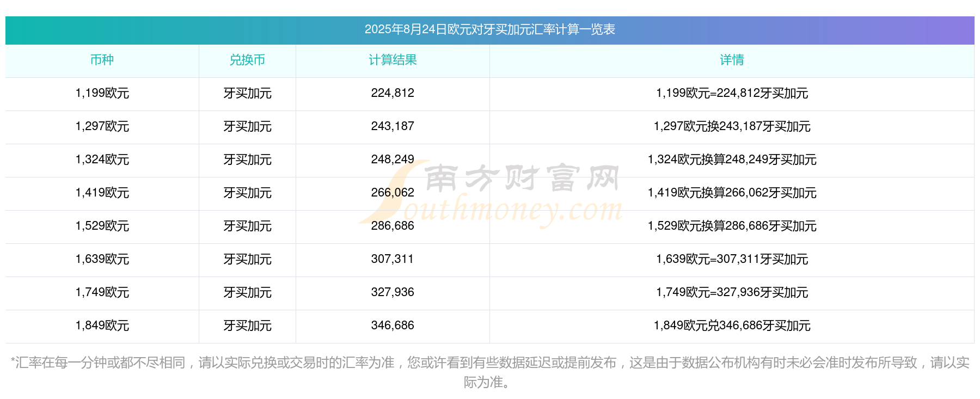This screenshot has height=399, width=980.
Task: Click detail text 1,297欧元换243,187牙买加元
Action: pyautogui.click(x=732, y=126)
